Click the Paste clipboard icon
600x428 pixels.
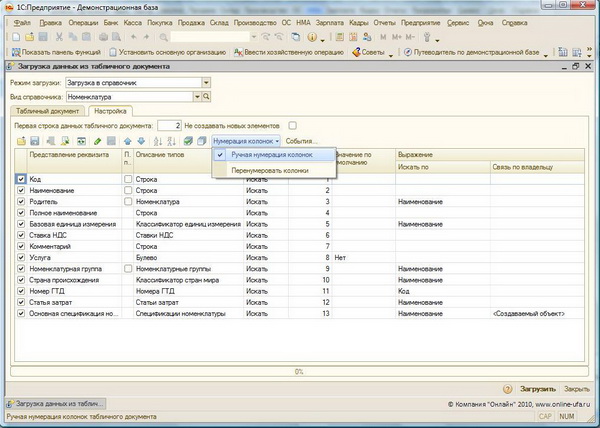[x=86, y=37]
